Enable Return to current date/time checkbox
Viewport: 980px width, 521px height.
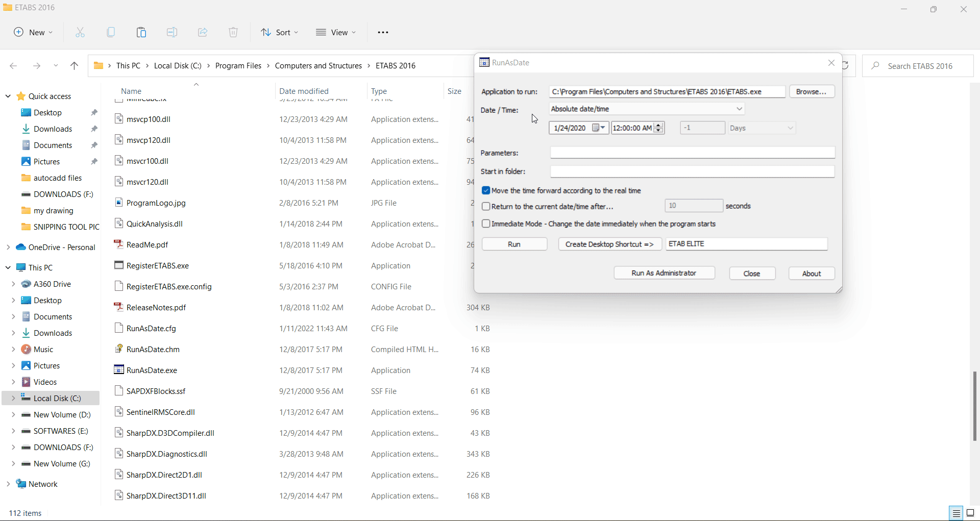[486, 206]
